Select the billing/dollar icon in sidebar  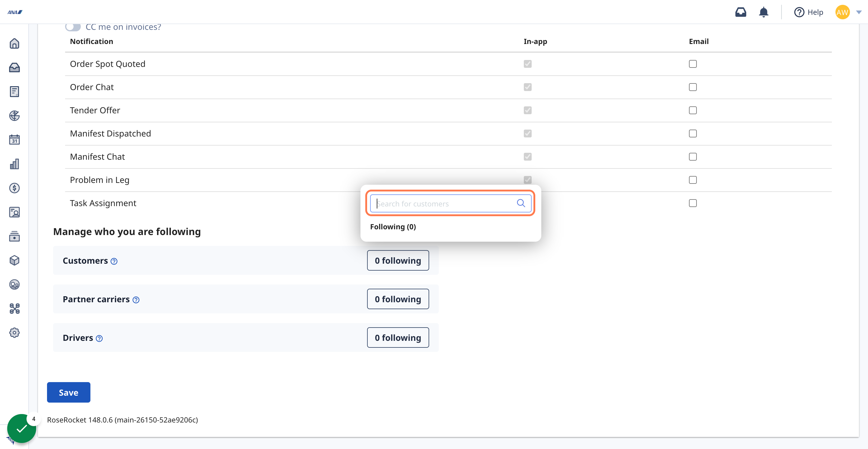click(x=15, y=188)
